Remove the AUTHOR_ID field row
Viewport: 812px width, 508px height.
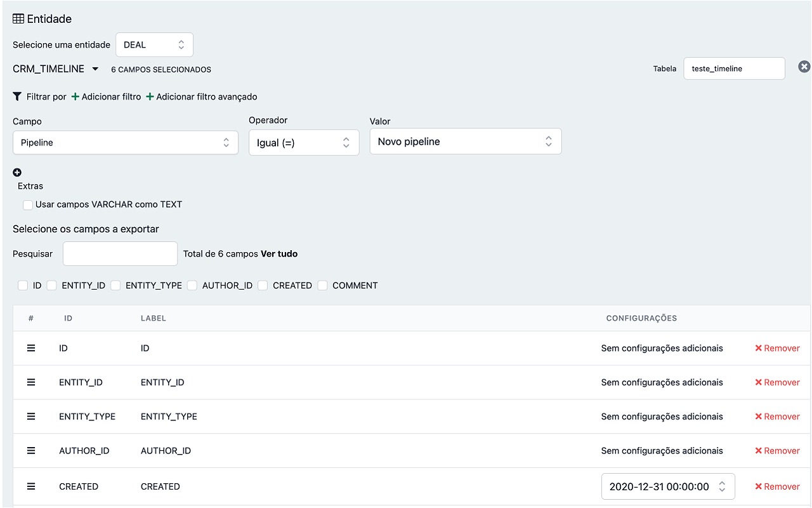pyautogui.click(x=777, y=451)
